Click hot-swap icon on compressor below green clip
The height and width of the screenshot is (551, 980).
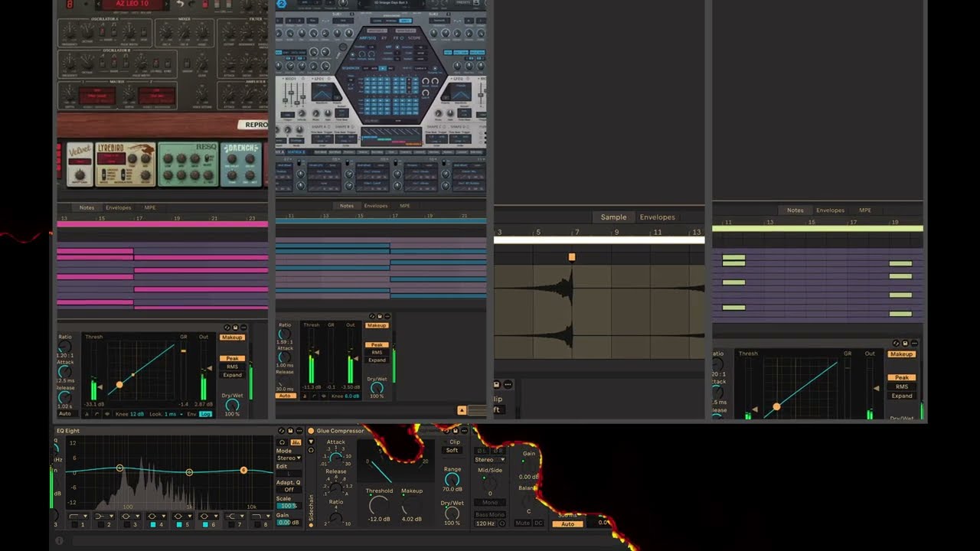(x=897, y=344)
